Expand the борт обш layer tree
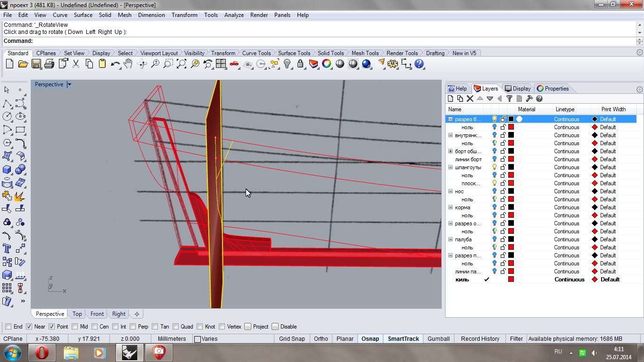 [x=450, y=151]
